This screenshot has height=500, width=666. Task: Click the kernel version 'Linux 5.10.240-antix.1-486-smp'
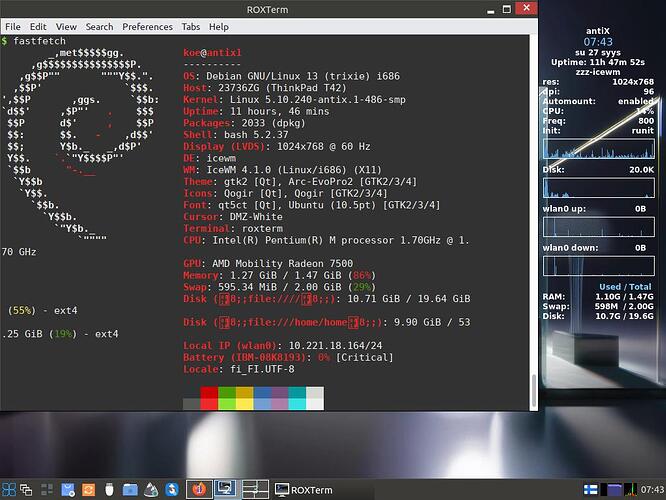(317, 99)
